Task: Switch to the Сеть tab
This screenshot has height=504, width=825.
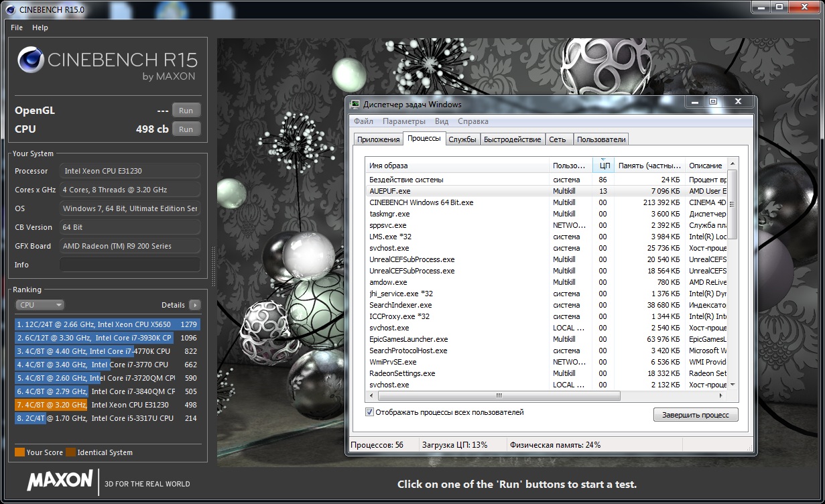Action: coord(558,139)
